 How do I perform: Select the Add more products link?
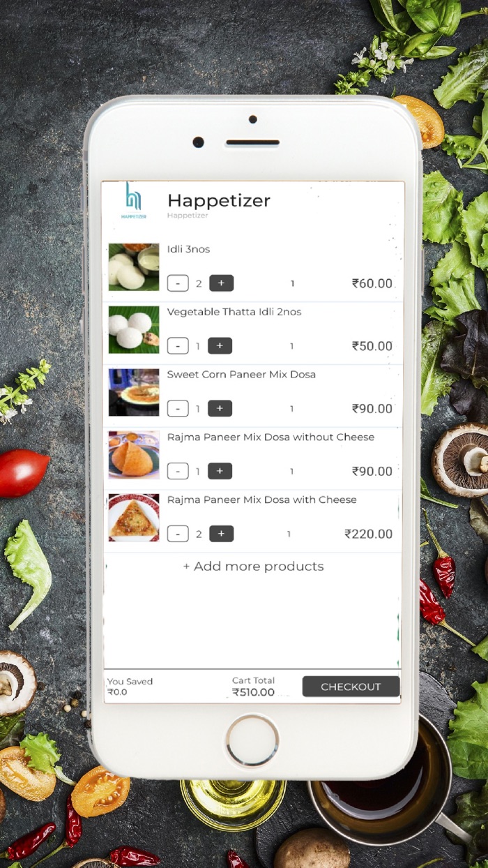tap(253, 567)
